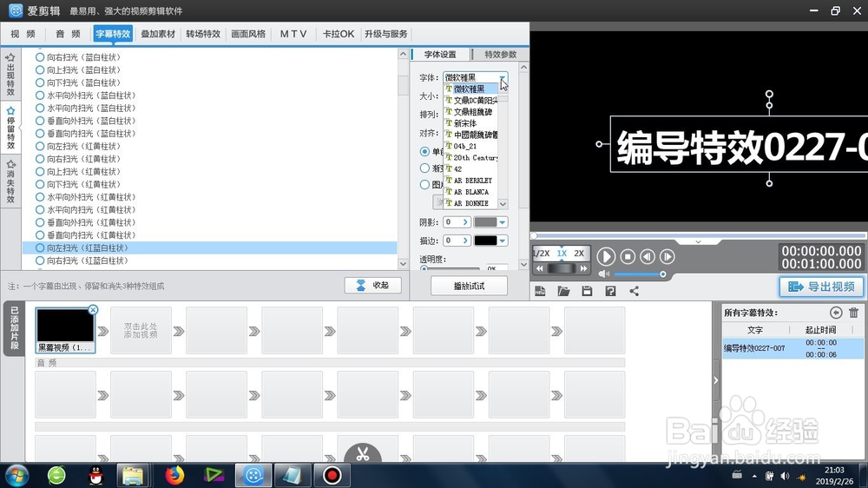Stop the preview playback

tap(628, 256)
